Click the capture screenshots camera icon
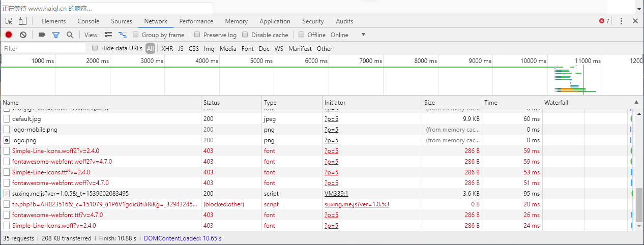Screen dimensions: 644x245 coord(42,35)
